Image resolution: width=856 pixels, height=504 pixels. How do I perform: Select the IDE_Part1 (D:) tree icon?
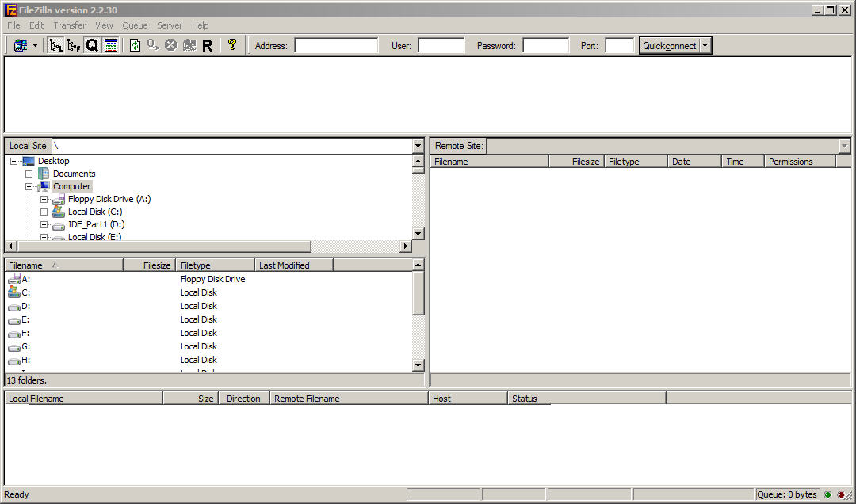[x=59, y=225]
